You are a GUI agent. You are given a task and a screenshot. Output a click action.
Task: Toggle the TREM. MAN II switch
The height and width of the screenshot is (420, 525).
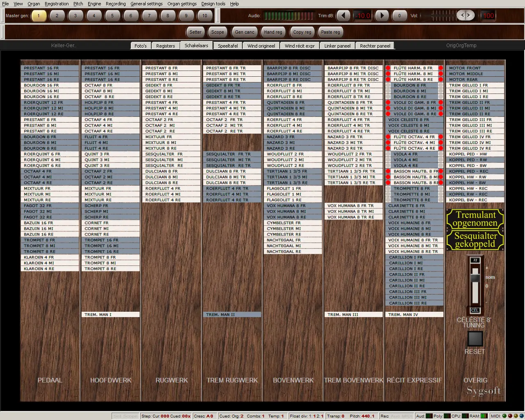(232, 315)
